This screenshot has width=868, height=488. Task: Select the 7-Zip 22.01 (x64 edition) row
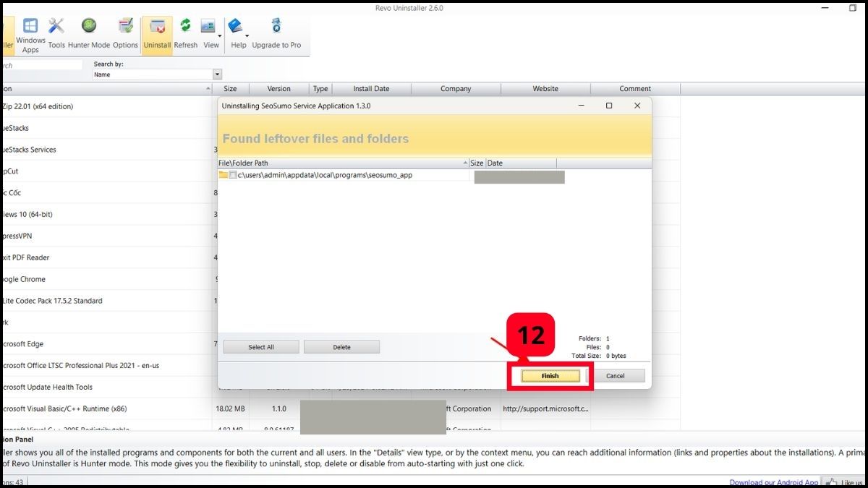106,106
